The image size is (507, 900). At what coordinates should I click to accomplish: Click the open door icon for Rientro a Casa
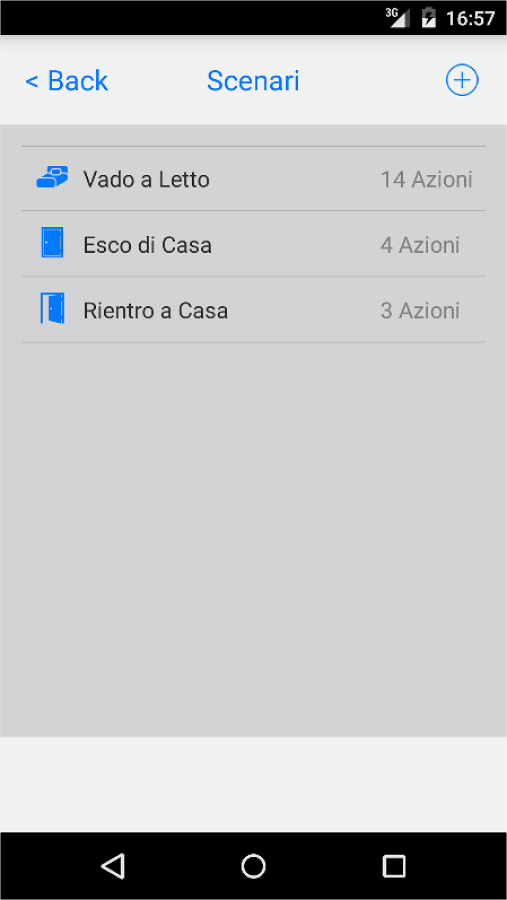52,308
